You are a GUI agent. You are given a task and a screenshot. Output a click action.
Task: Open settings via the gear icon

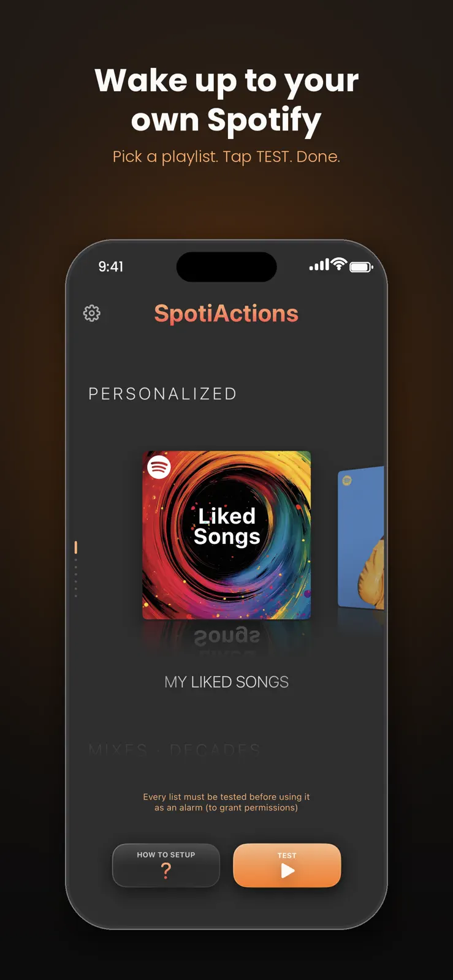[91, 313]
